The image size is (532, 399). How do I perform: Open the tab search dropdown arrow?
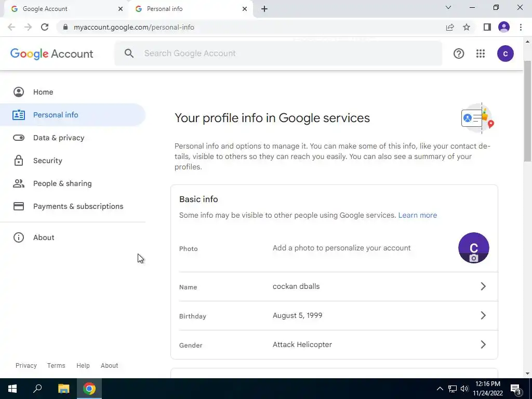448,7
